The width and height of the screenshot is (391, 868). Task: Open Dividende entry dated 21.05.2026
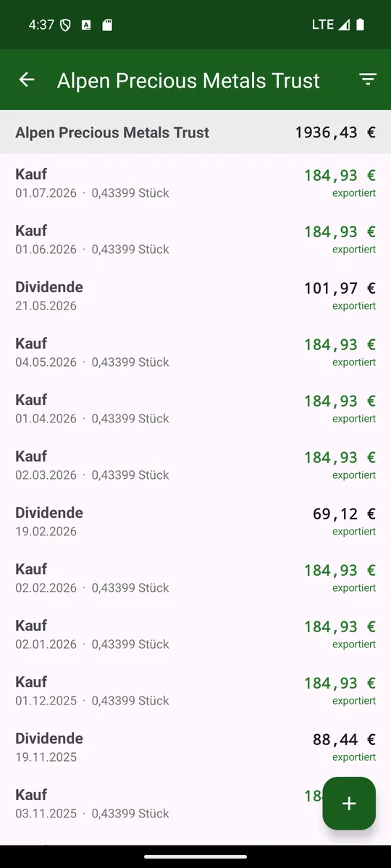[195, 295]
